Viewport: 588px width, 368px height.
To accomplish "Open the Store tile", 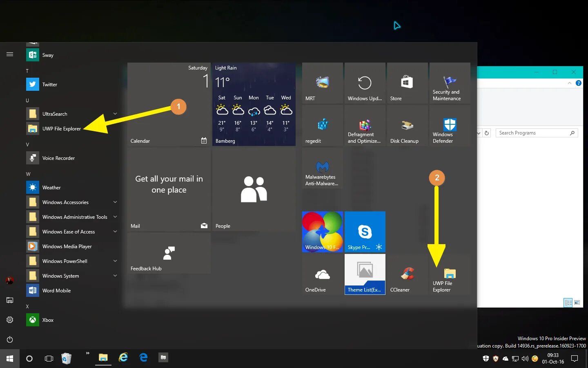I will tap(408, 83).
